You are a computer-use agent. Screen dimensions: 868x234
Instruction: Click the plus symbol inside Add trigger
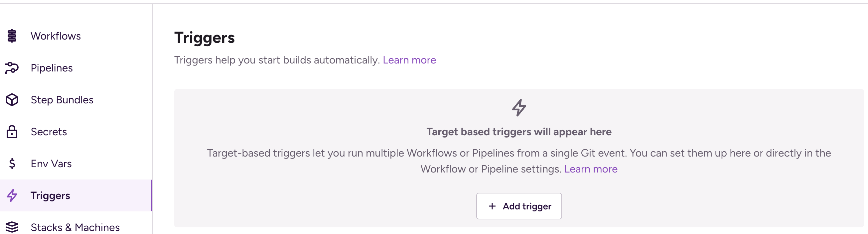(492, 206)
